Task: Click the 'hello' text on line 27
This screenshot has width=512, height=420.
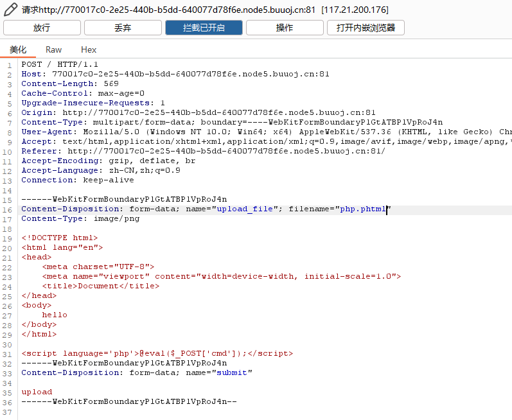Action: 55,315
